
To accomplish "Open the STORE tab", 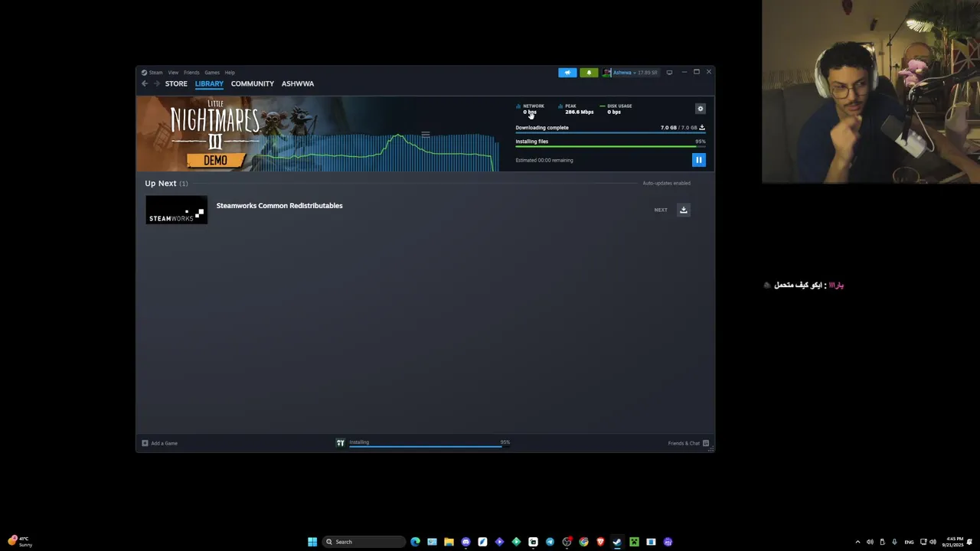I will click(176, 83).
